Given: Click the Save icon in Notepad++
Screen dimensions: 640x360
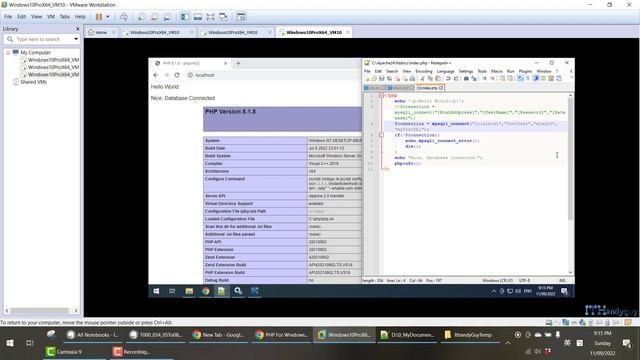Looking at the screenshot, I should coord(382,78).
